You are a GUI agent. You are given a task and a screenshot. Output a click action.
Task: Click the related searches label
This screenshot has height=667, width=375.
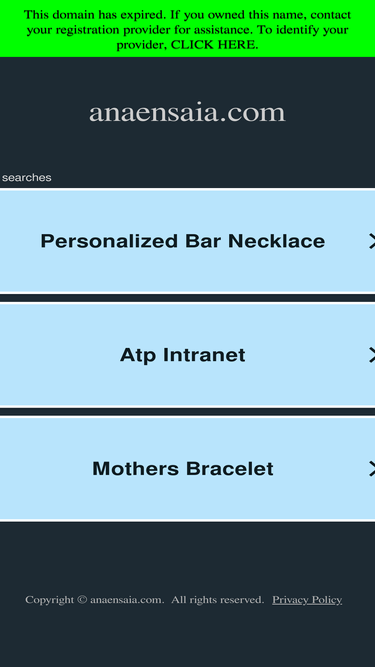26,178
